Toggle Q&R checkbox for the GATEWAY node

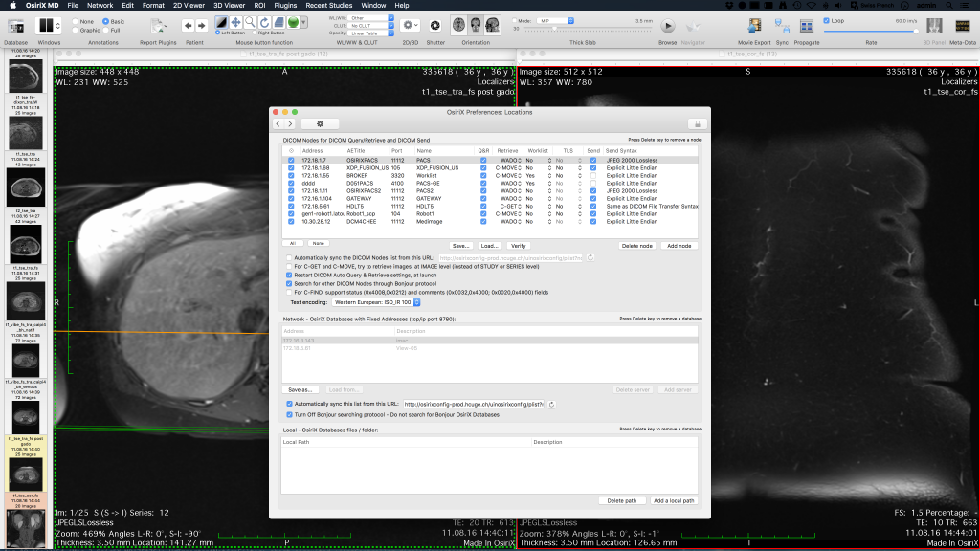483,199
